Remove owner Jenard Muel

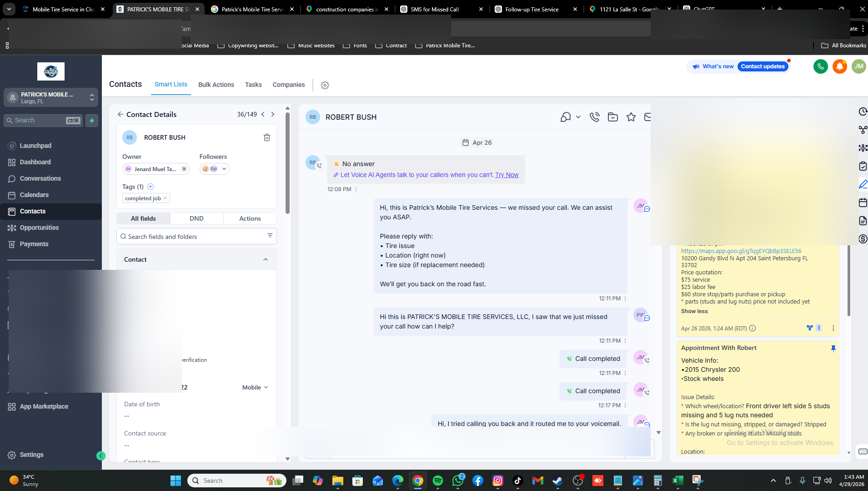[x=184, y=169]
